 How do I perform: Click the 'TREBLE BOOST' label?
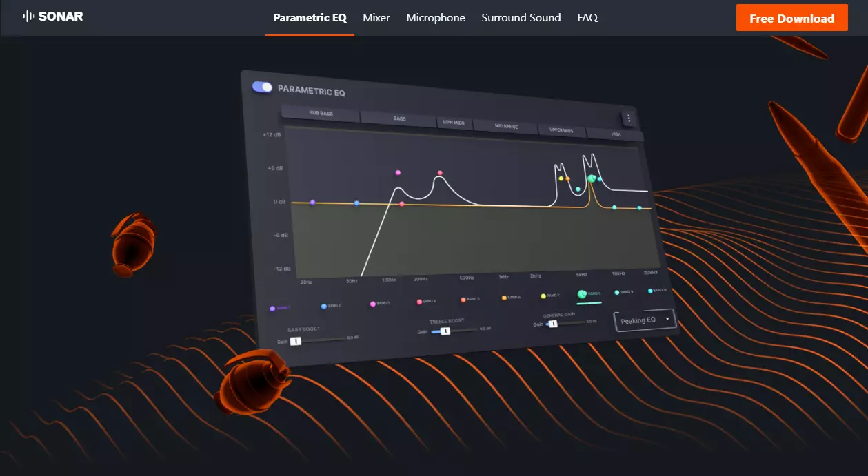click(447, 321)
